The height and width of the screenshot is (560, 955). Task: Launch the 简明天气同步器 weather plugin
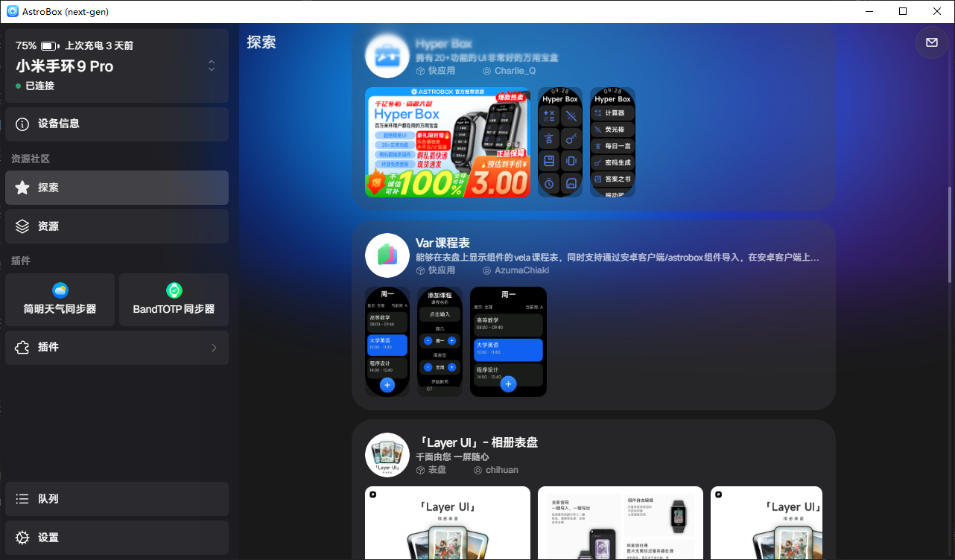(x=60, y=299)
